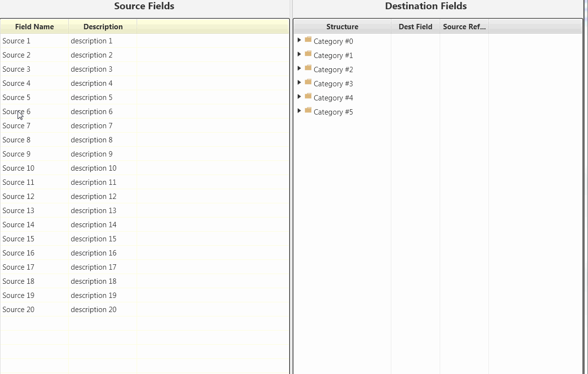Screen dimensions: 588x374
Task: Click the description 20 cell
Action: pyautogui.click(x=94, y=310)
